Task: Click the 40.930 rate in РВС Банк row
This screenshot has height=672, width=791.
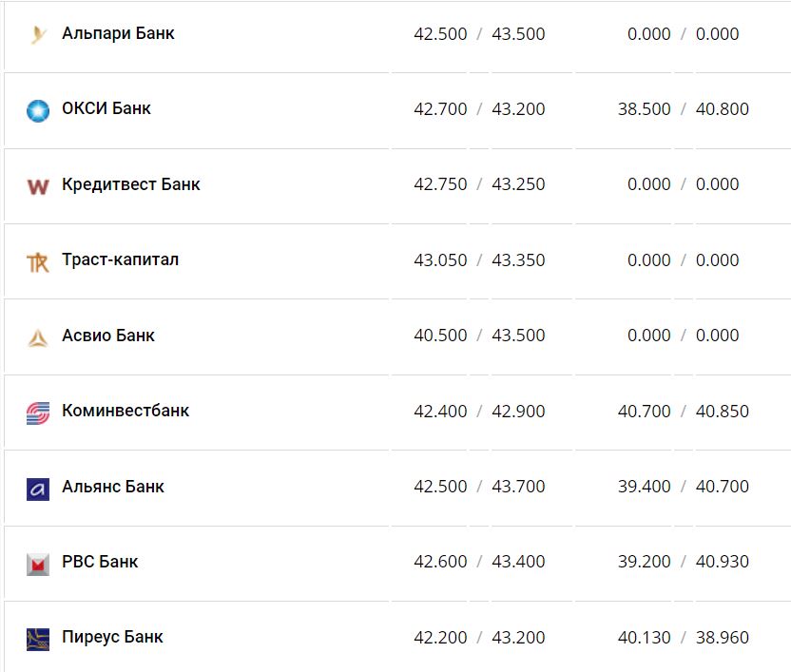Action: (x=722, y=562)
